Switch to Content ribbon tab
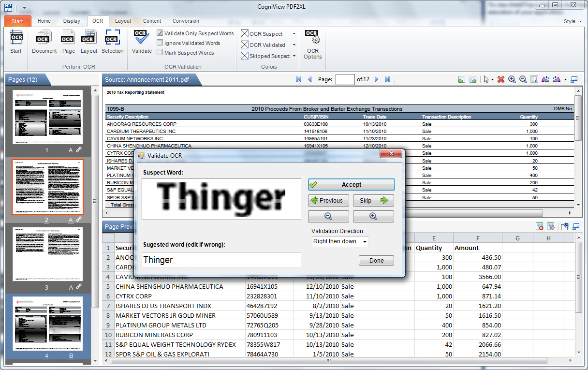 point(152,21)
